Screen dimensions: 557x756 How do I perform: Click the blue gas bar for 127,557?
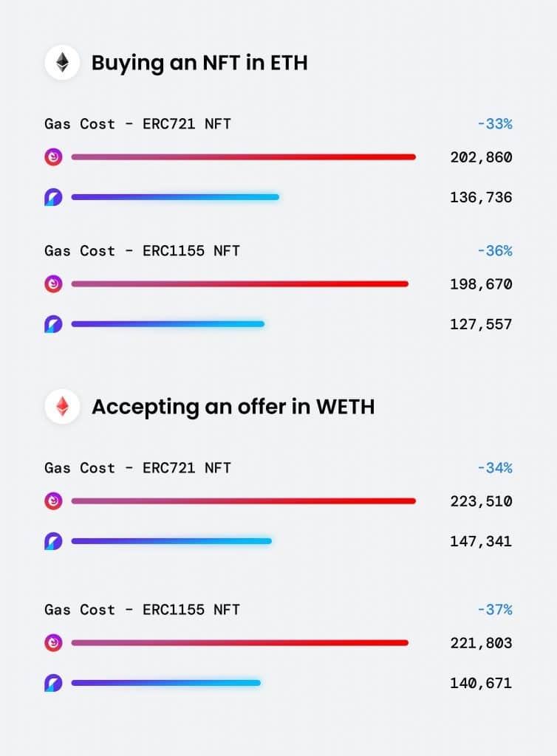point(168,324)
